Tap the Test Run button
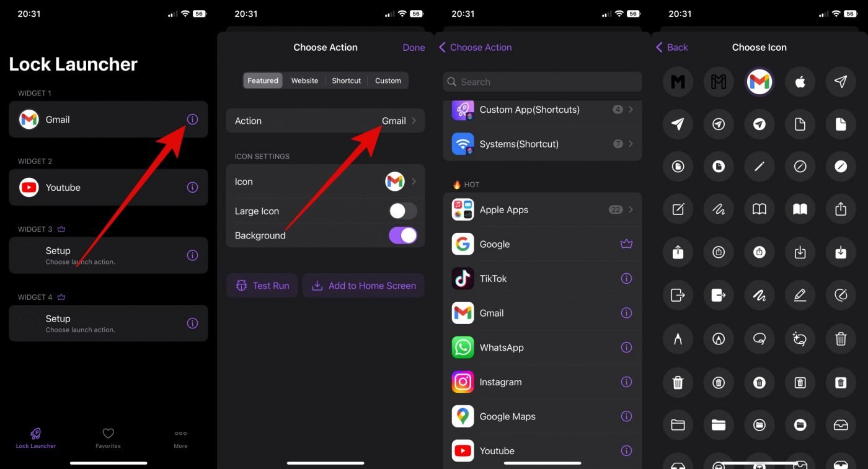The width and height of the screenshot is (868, 469). (262, 286)
